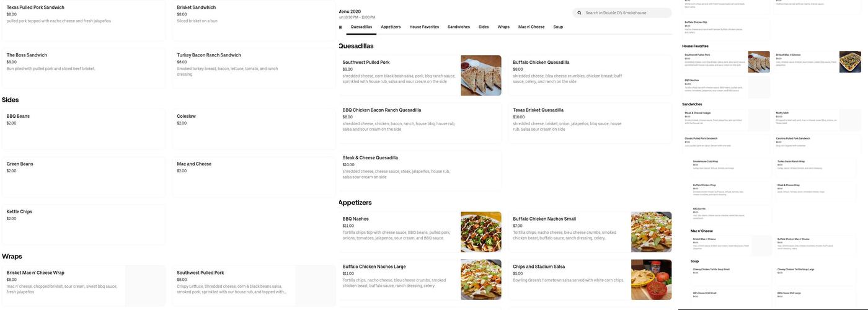The width and height of the screenshot is (868, 310).
Task: Open the hamburger menu categories icon
Action: pyautogui.click(x=340, y=27)
